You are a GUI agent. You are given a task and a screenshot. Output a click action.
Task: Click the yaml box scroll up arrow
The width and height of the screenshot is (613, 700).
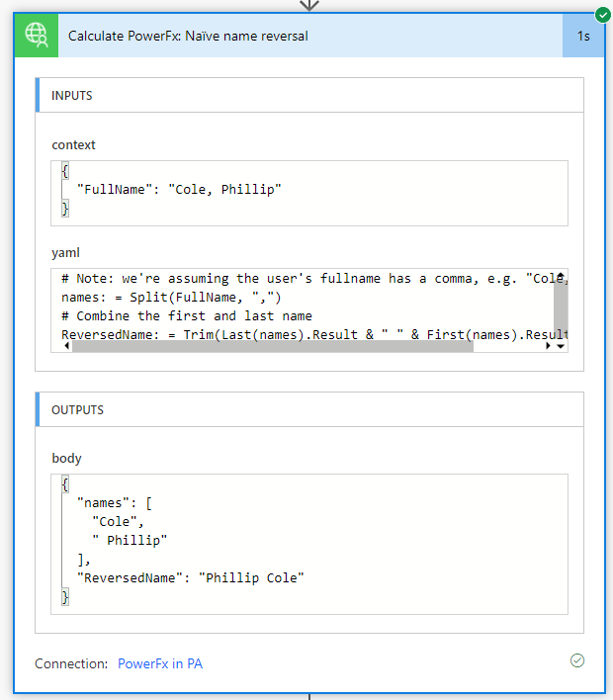[561, 276]
